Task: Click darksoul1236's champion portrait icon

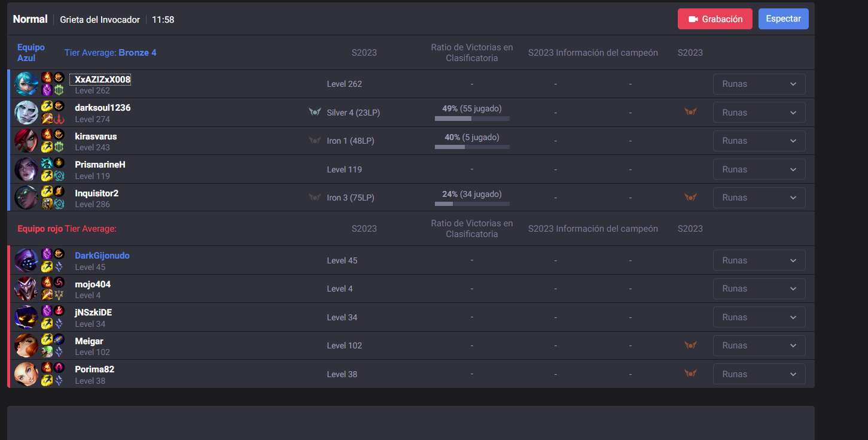Action: click(26, 113)
